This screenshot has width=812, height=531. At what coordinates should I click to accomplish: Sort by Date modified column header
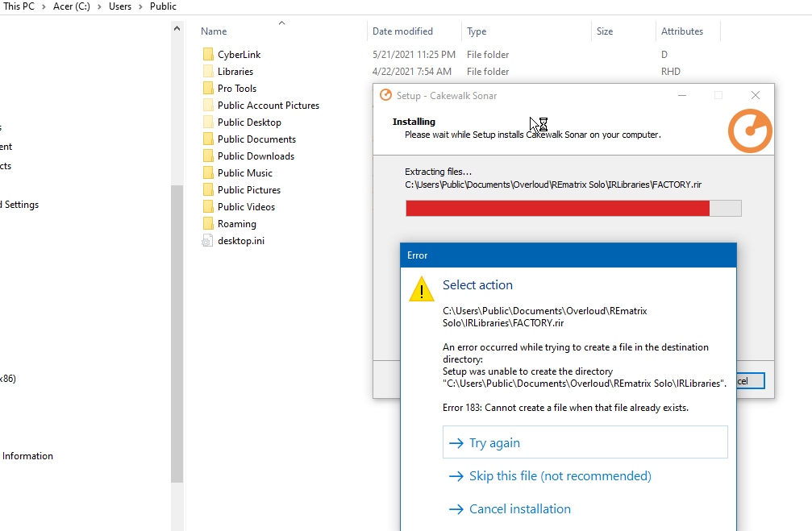[x=402, y=31]
